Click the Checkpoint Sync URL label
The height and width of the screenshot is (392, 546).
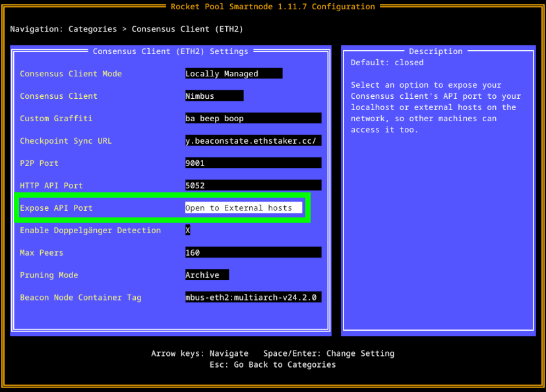66,141
